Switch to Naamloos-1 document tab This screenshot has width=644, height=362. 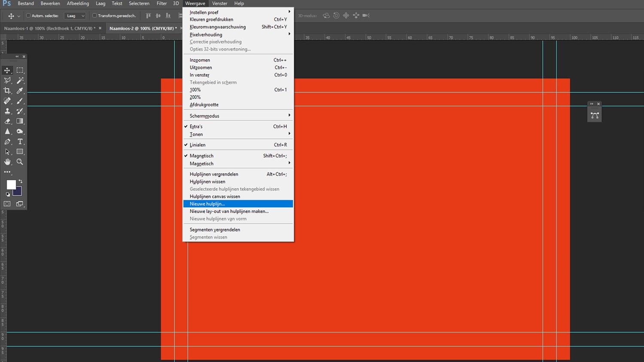tap(50, 28)
